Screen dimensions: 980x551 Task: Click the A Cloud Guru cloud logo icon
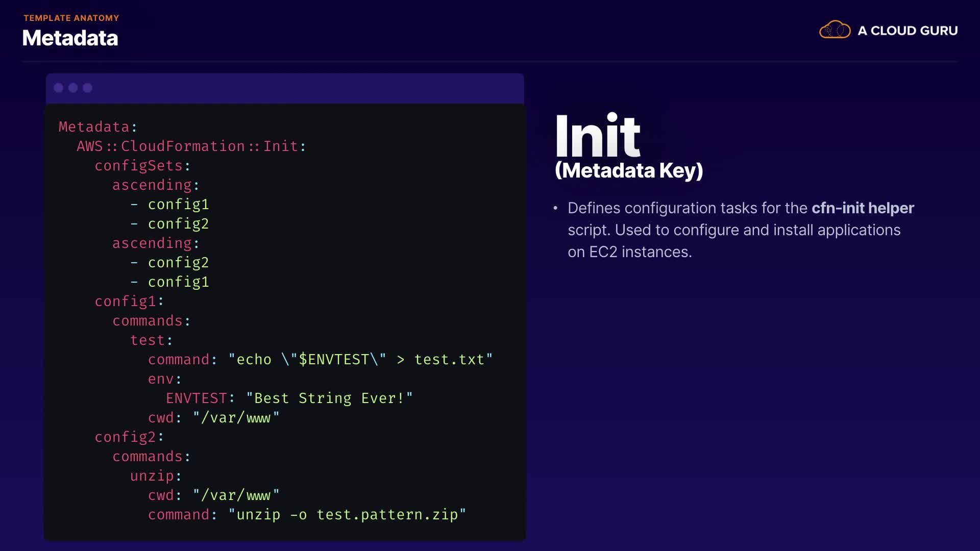click(835, 30)
